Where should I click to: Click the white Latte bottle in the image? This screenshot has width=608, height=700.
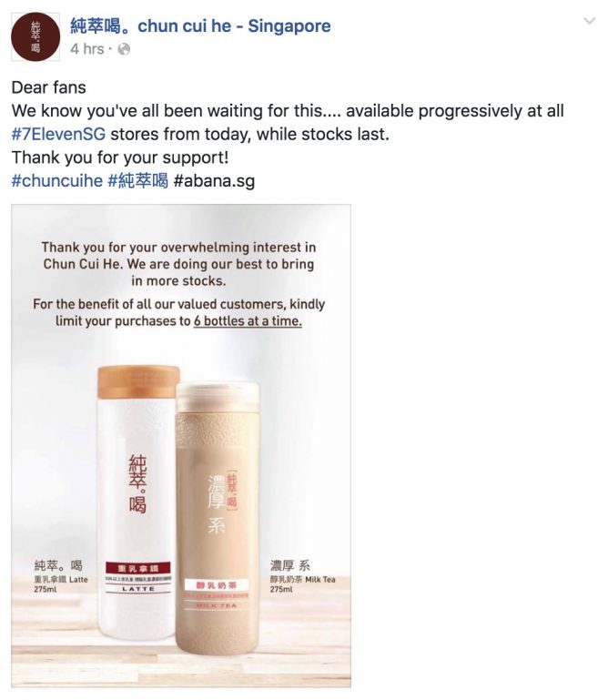point(138,501)
